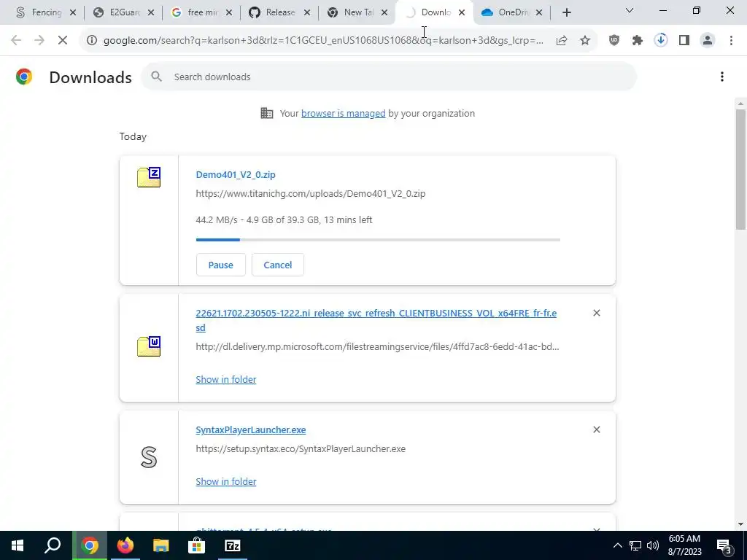Image resolution: width=747 pixels, height=560 pixels.
Task: Open the 22621.1702 esd file link
Action: [x=376, y=321]
